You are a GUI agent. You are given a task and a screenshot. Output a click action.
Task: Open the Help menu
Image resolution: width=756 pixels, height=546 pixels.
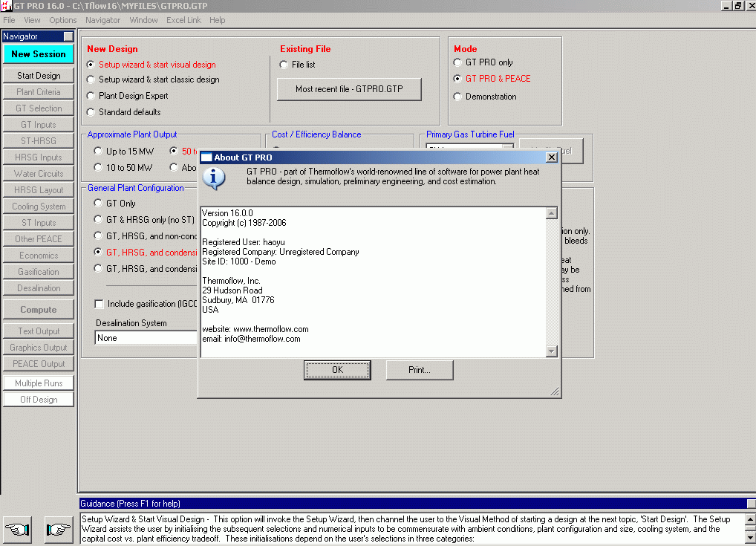218,20
